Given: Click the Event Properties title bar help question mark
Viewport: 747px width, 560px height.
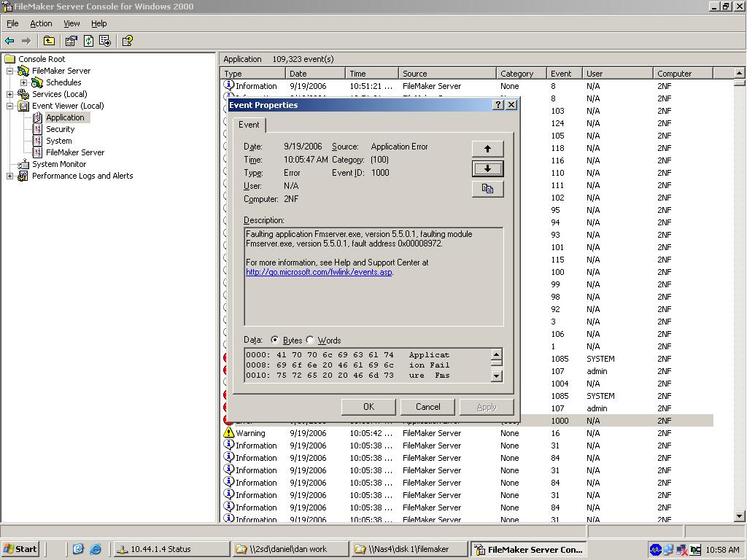Looking at the screenshot, I should pos(498,105).
